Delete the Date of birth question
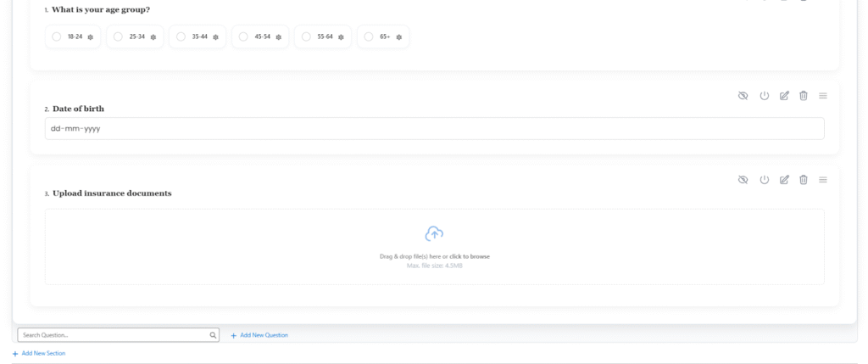Viewport: 868px width, 364px height. pyautogui.click(x=804, y=96)
